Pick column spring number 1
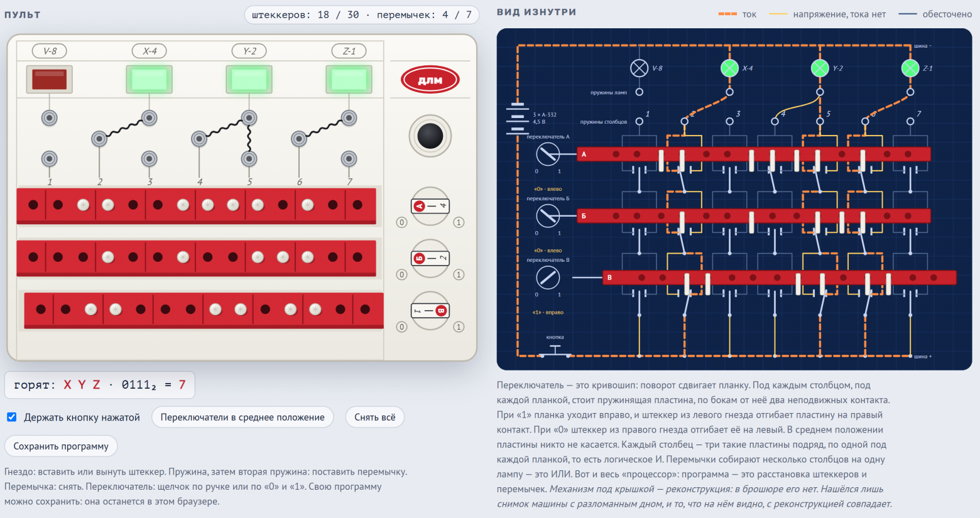The image size is (980, 518). [50, 158]
